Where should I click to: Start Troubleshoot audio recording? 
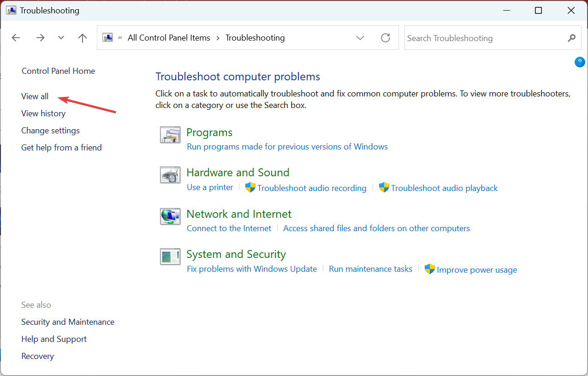tap(312, 188)
